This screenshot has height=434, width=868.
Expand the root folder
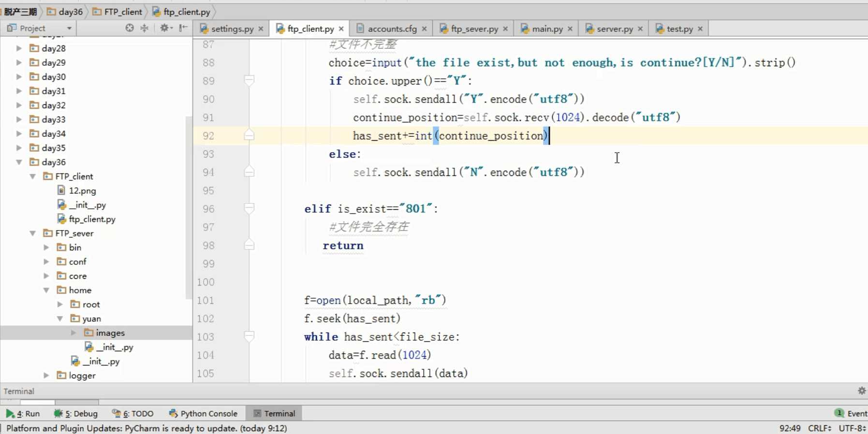pyautogui.click(x=60, y=304)
